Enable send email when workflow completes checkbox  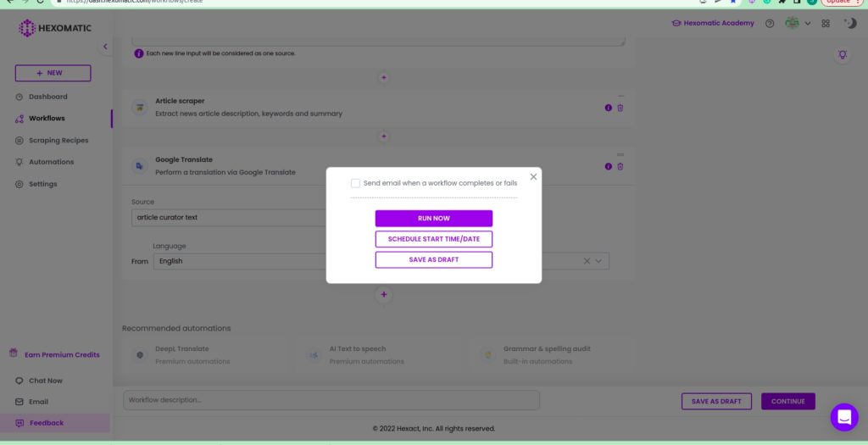[x=355, y=183]
